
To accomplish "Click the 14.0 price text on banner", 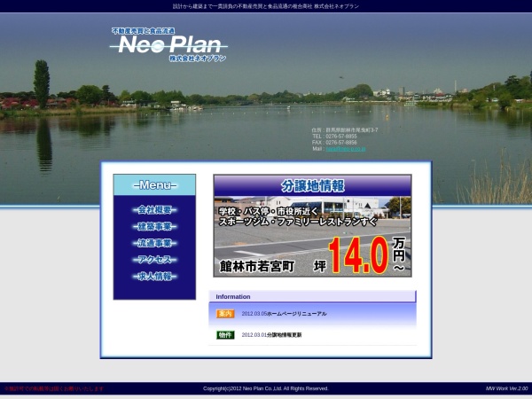I will tap(358, 255).
